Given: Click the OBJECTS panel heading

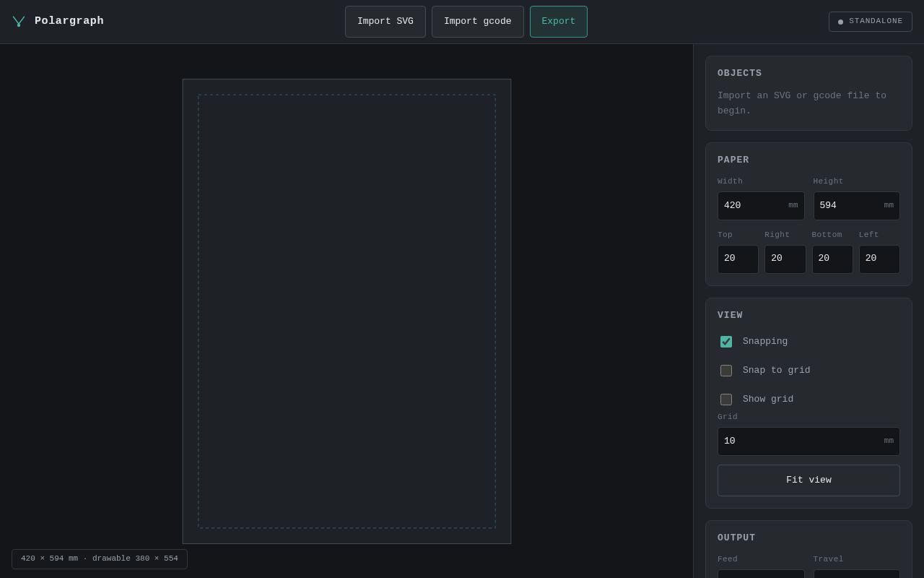Looking at the screenshot, I should coord(740,74).
